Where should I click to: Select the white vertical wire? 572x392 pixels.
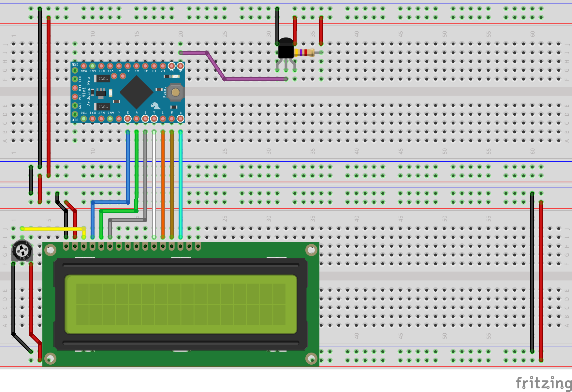click(x=154, y=185)
